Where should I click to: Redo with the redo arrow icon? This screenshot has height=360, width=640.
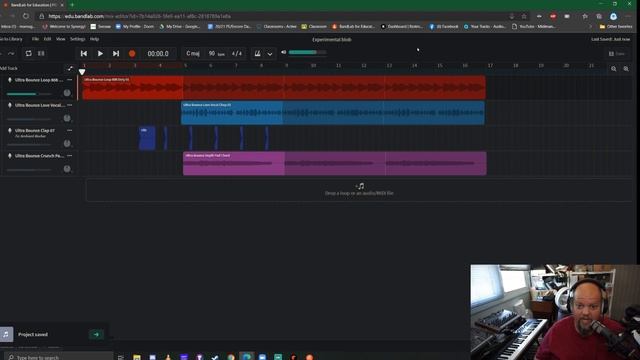click(11, 53)
